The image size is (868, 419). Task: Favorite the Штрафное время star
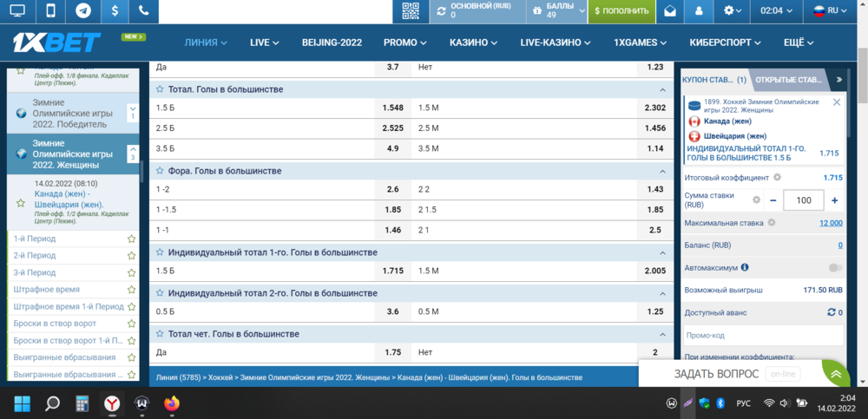coord(131,290)
